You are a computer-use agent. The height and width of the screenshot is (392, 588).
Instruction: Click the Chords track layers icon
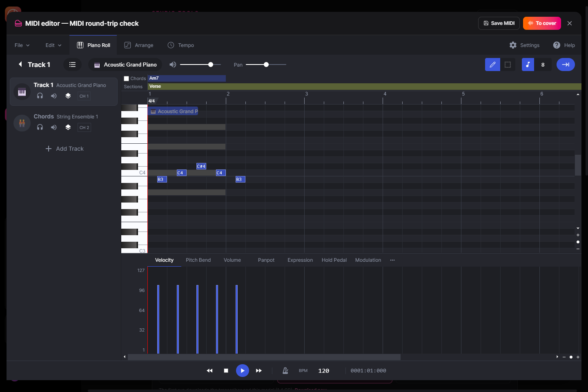click(x=68, y=127)
